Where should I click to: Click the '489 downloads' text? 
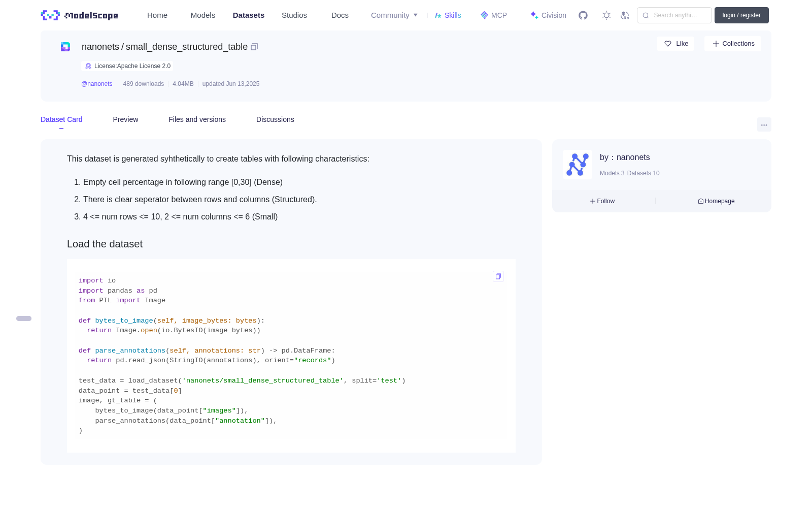[144, 84]
